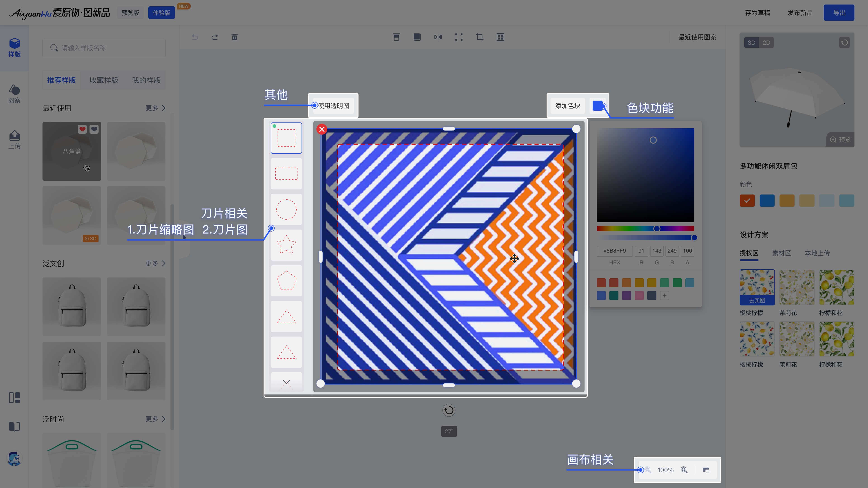The width and height of the screenshot is (868, 488).
Task: Click the rotate handle below canvas
Action: [449, 410]
